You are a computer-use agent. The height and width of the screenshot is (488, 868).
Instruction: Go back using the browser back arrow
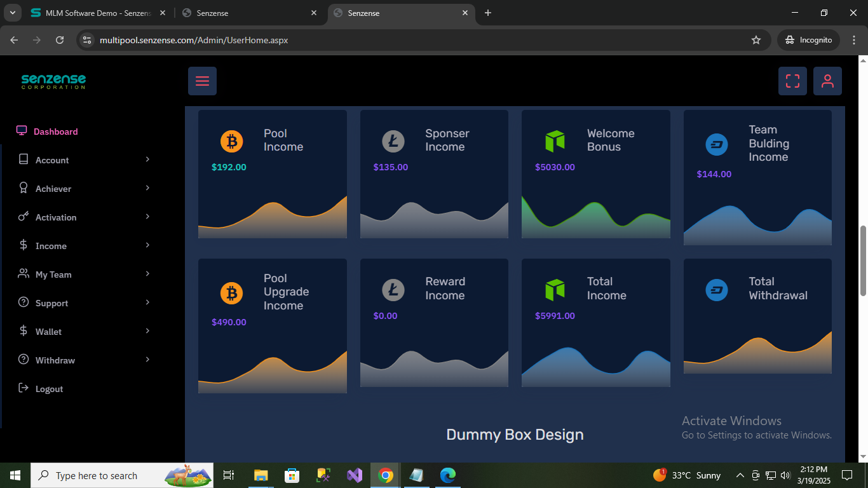(x=14, y=40)
